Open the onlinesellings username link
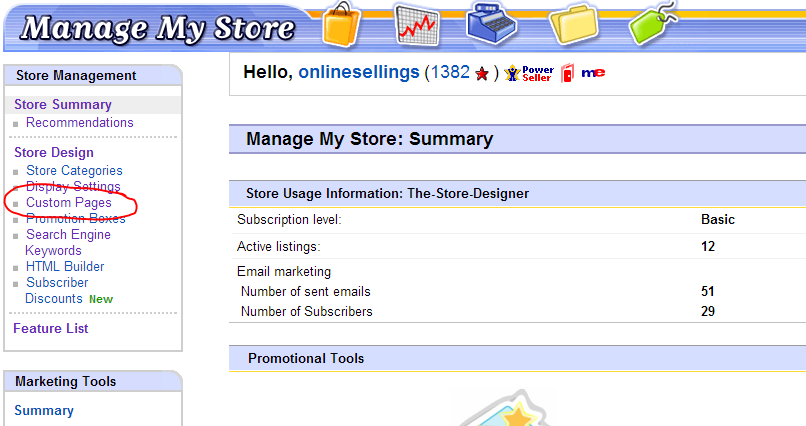The image size is (806, 426). coord(359,72)
